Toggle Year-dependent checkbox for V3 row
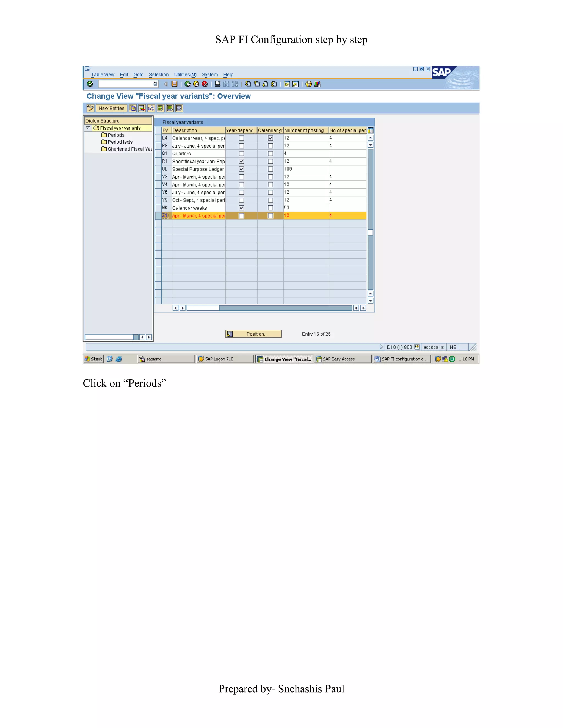The width and height of the screenshot is (563, 728). tap(241, 177)
